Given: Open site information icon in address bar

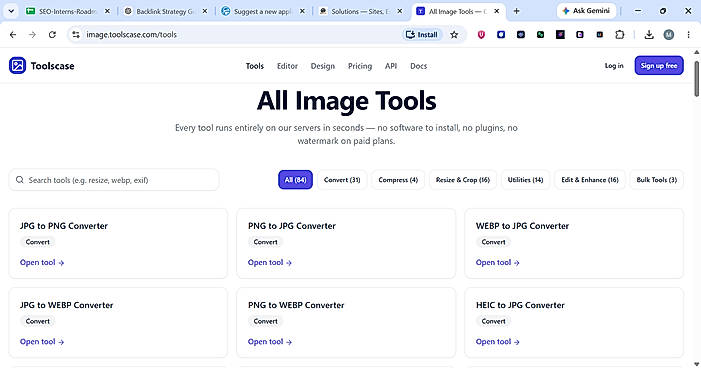Looking at the screenshot, I should tap(76, 34).
